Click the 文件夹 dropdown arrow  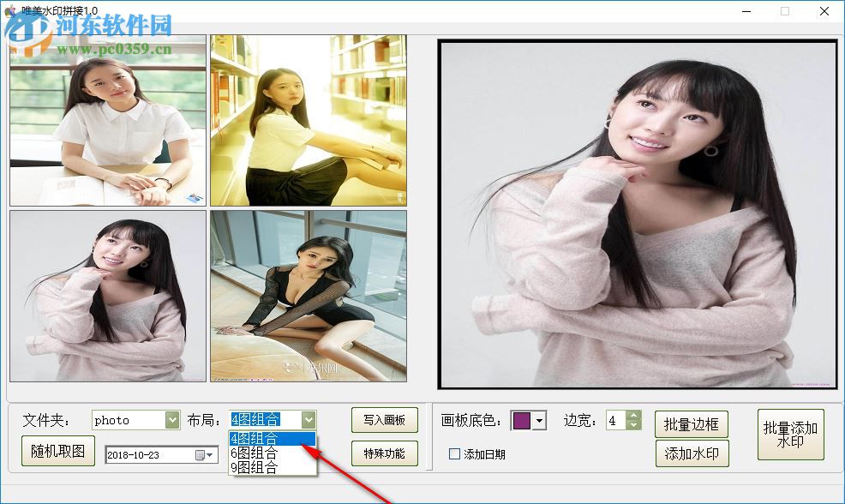[171, 419]
